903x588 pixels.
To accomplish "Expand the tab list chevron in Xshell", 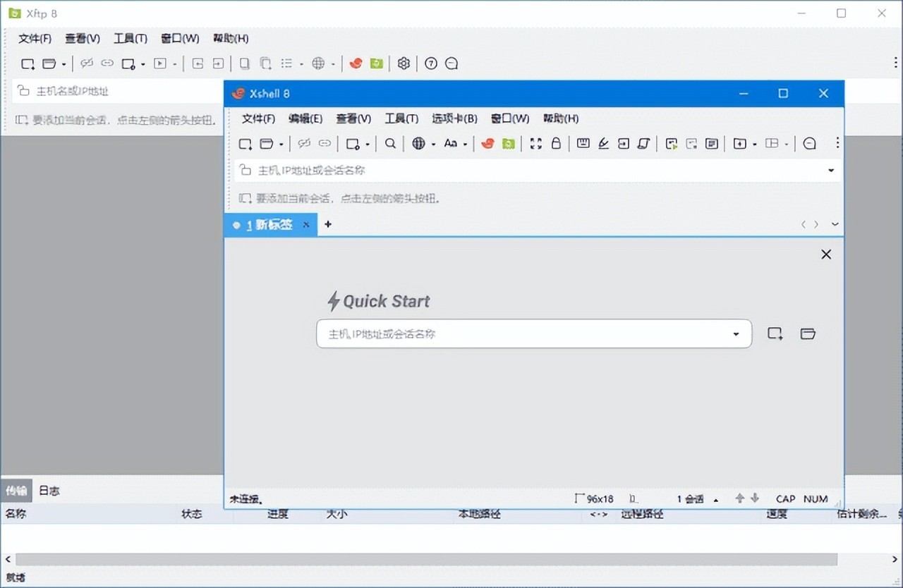I will click(x=835, y=224).
